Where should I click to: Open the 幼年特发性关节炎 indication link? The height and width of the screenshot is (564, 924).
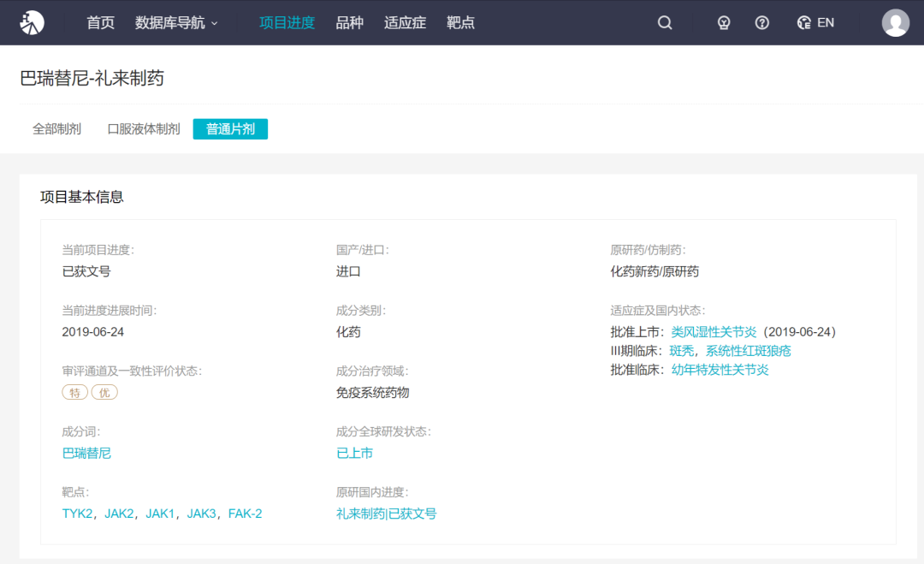[720, 370]
